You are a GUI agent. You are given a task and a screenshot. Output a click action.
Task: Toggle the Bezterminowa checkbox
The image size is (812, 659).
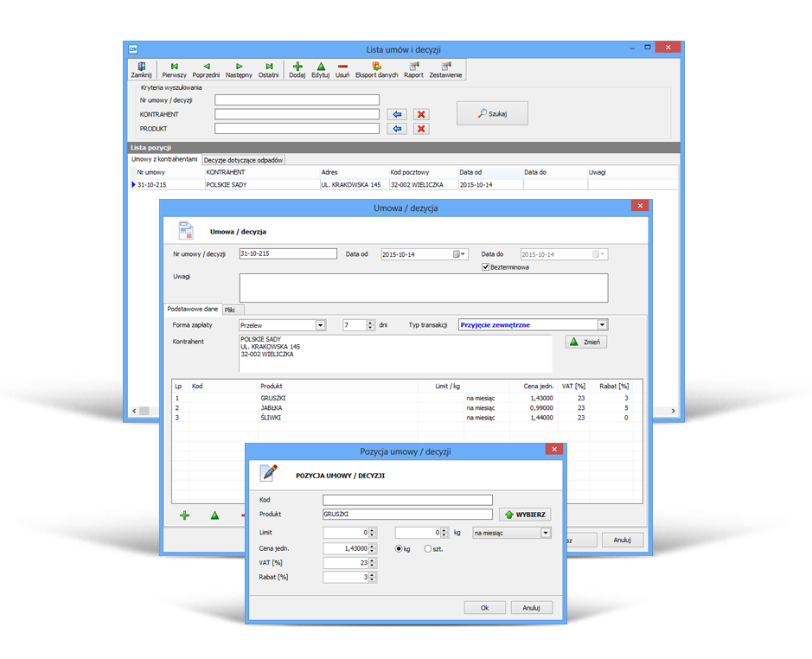click(x=486, y=267)
